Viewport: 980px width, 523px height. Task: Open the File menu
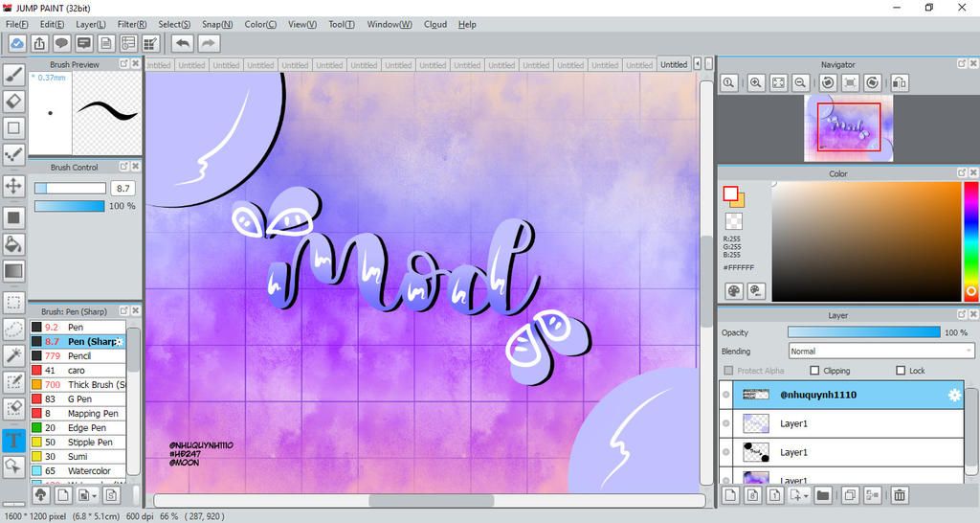point(17,24)
